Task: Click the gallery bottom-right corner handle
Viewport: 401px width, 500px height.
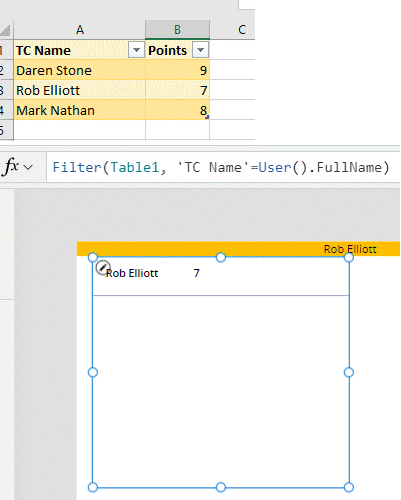Action: click(x=349, y=487)
